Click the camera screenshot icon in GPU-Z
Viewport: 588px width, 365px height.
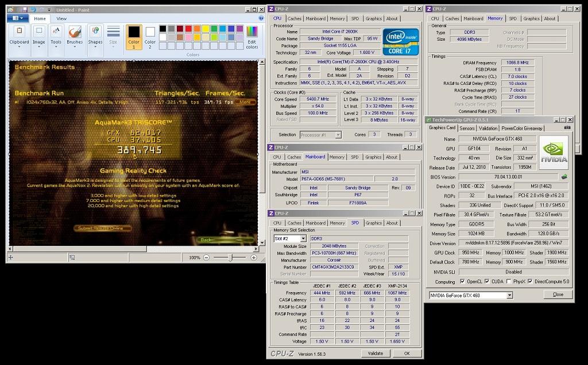tap(567, 127)
